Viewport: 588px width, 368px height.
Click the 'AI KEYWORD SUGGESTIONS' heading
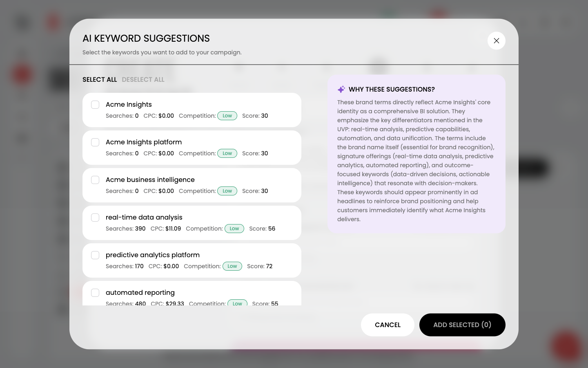146,38
